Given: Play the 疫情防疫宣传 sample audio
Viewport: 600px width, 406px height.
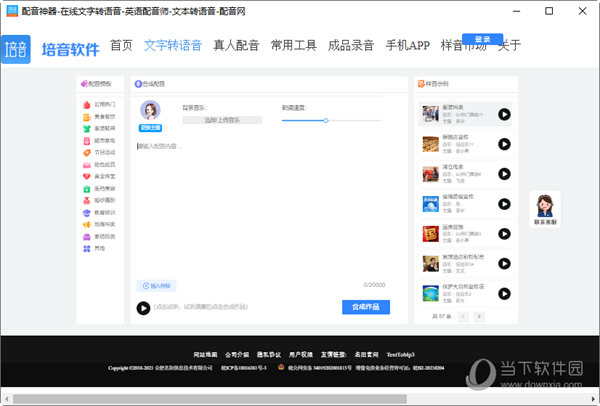Looking at the screenshot, I should pos(504,204).
